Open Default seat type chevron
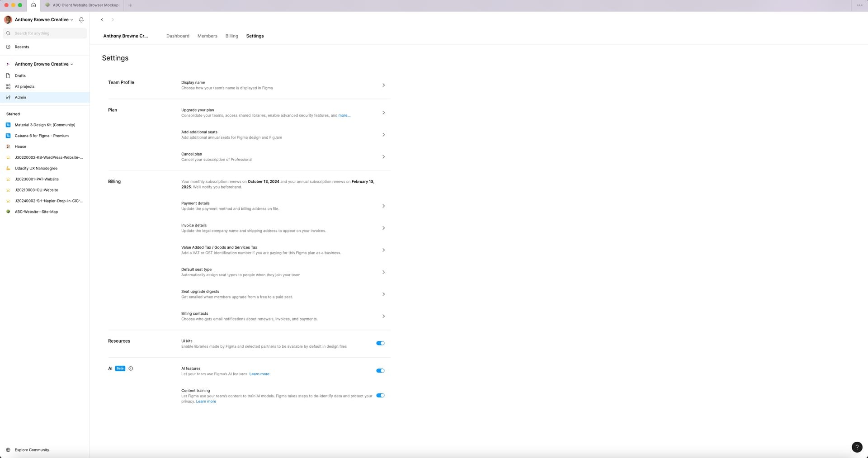The width and height of the screenshot is (868, 458). tap(383, 272)
